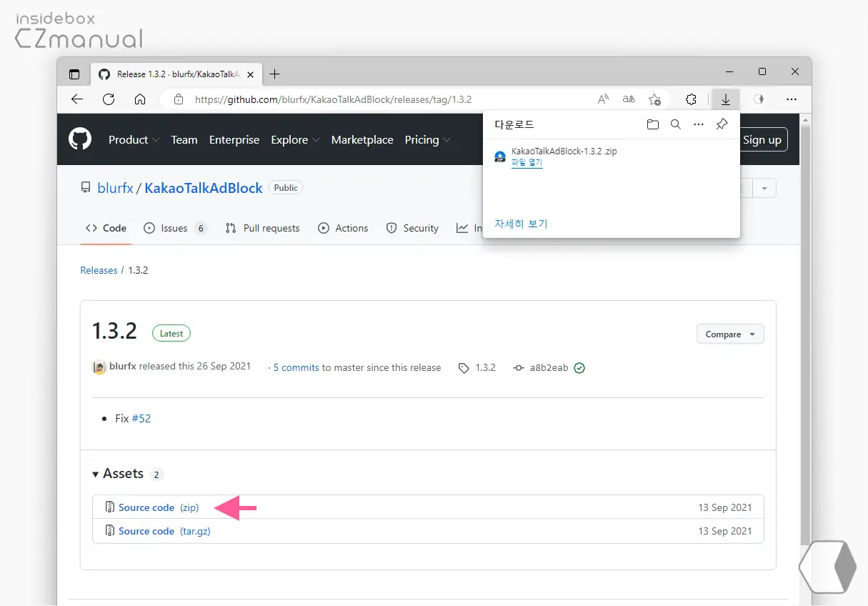Viewport: 868px width, 606px height.
Task: Open vertical tabs panel icon
Action: point(74,74)
